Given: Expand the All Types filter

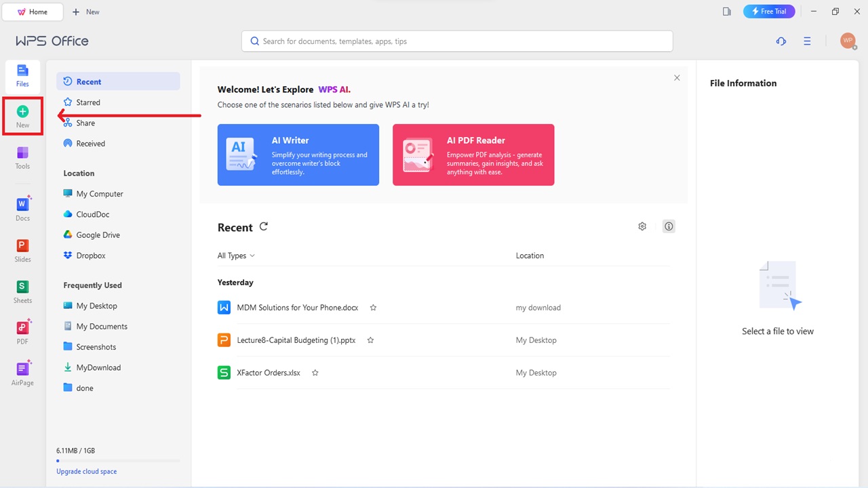Looking at the screenshot, I should click(235, 256).
